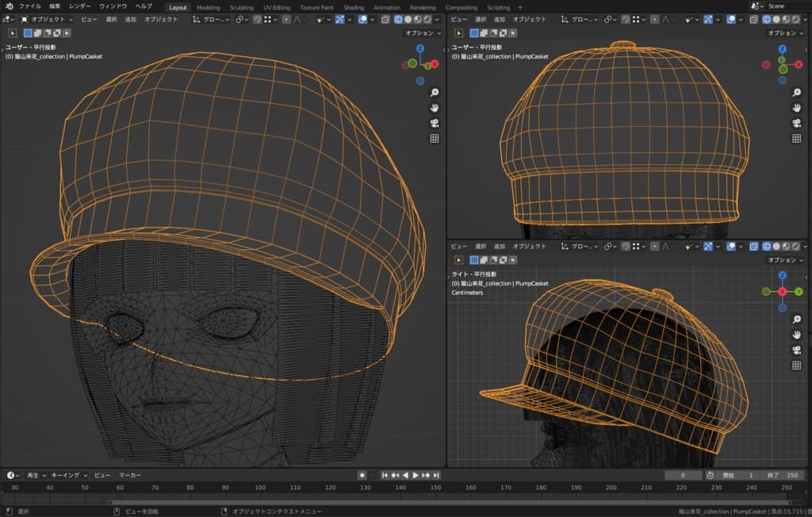This screenshot has height=517, width=812.
Task: Select wireframe shading in the left viewport header
Action: 397,19
